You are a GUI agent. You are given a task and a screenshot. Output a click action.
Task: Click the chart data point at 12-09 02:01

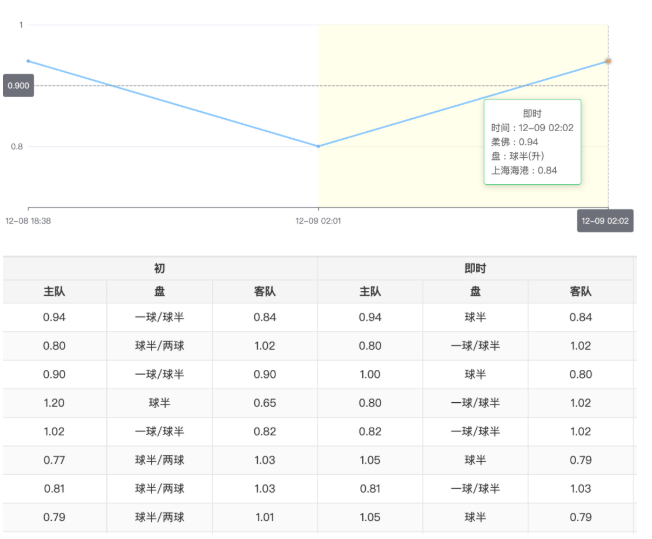(318, 146)
